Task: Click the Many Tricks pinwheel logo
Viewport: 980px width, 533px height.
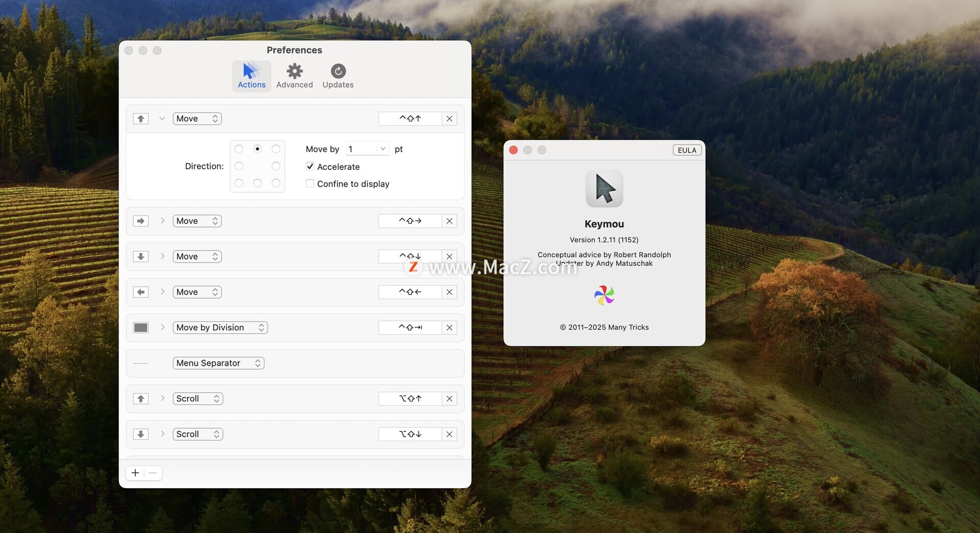Action: (604, 295)
